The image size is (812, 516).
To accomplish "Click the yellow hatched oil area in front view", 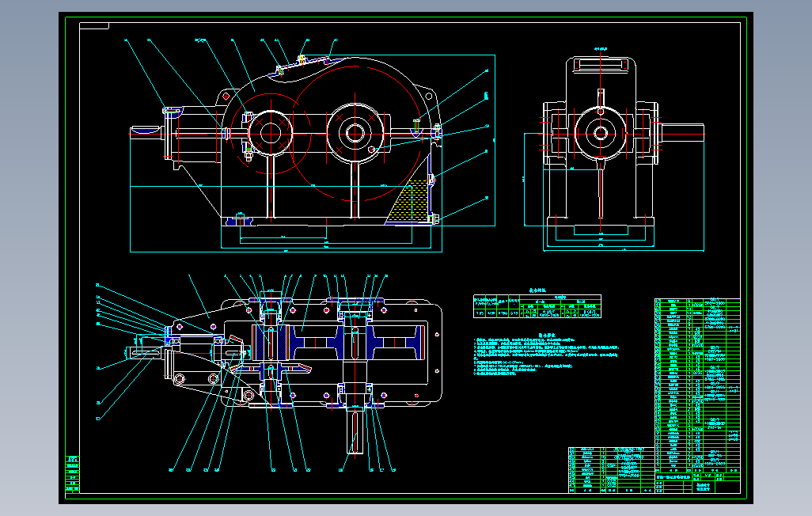I will (410, 202).
